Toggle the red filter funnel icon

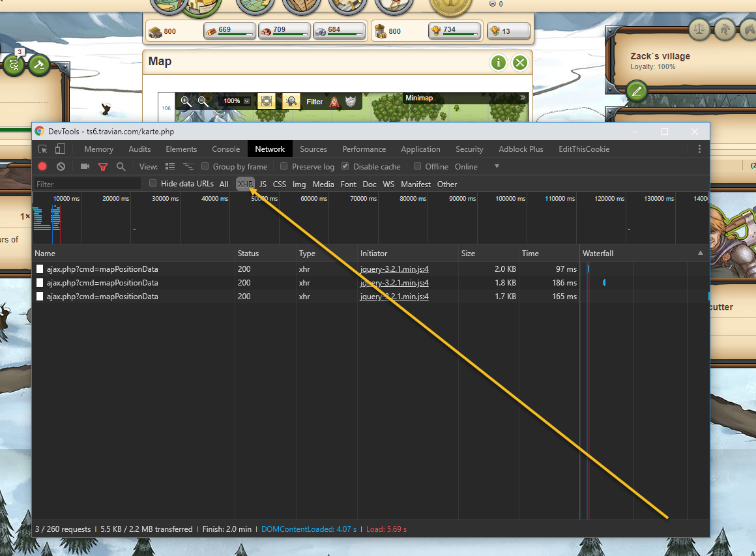tap(103, 167)
